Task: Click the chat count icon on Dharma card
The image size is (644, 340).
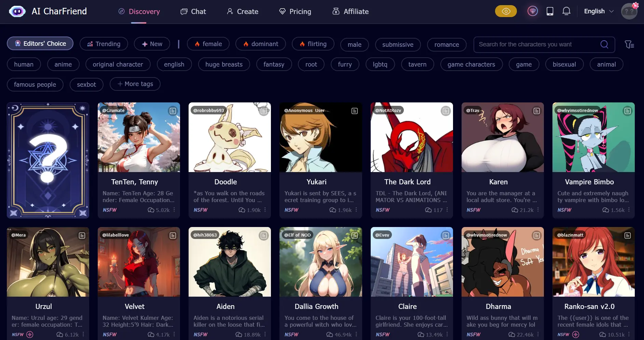Action: [511, 335]
